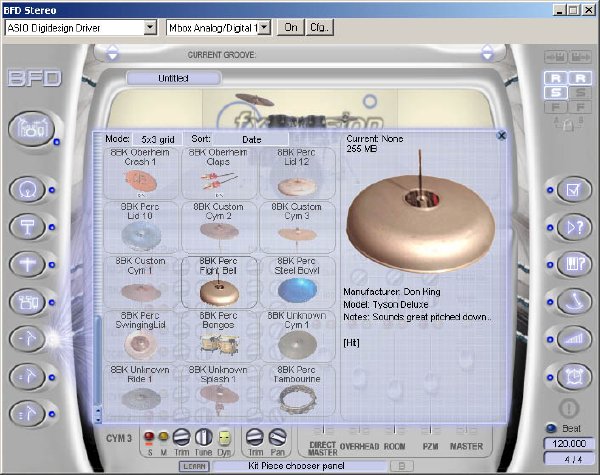Click the right groove up/down arrows
Screen dimensions: 600x475
point(488,52)
